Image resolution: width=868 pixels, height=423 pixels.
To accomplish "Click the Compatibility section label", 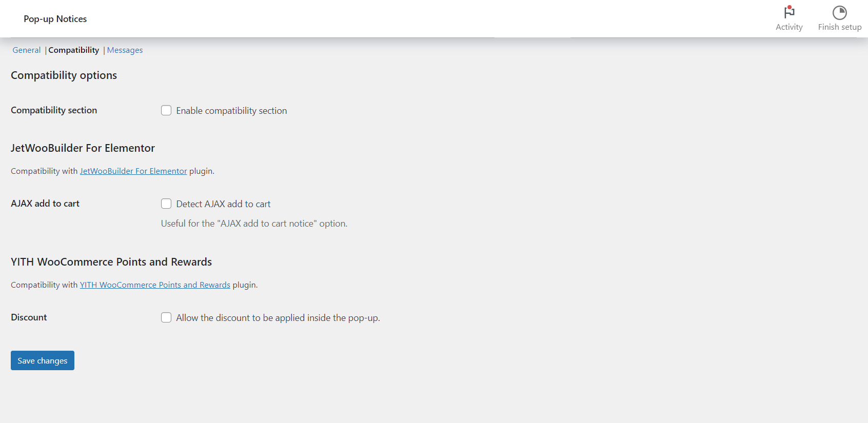I will [x=53, y=110].
